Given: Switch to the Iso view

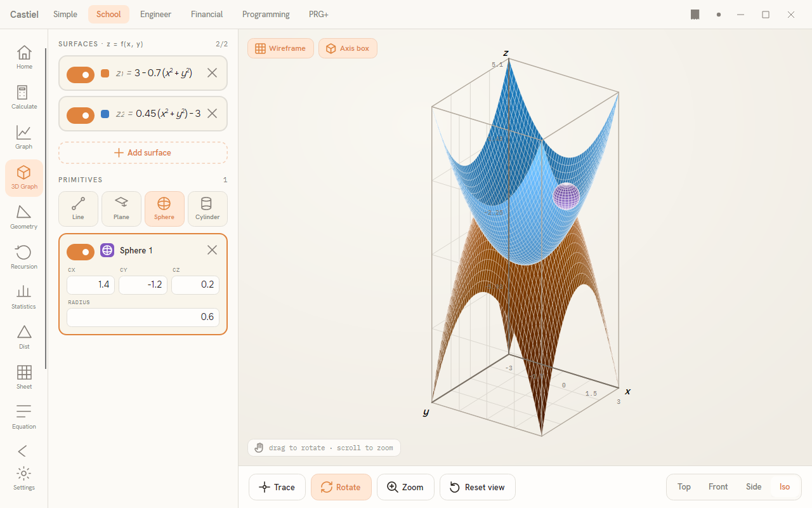Looking at the screenshot, I should pyautogui.click(x=785, y=487).
